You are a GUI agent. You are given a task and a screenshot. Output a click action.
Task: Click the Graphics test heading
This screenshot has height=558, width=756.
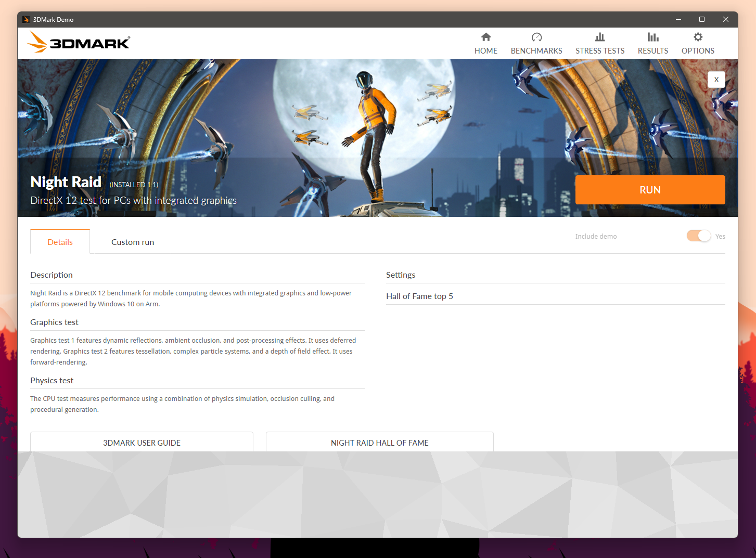(54, 322)
